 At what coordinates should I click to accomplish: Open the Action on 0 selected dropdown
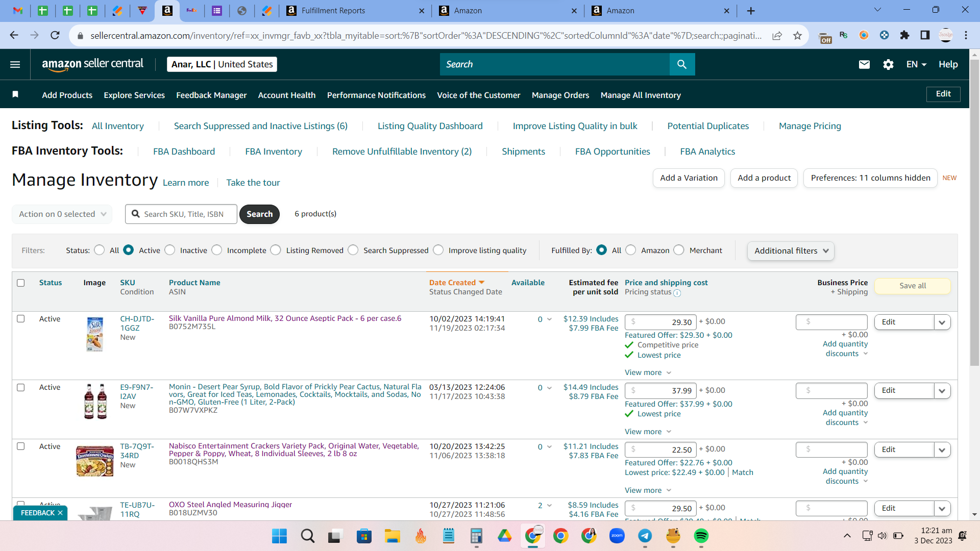point(62,214)
